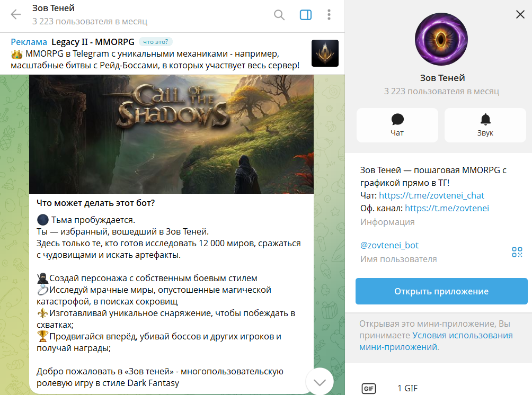The width and height of the screenshot is (532, 395).
Task: Click Открыть приложение button
Action: point(441,291)
